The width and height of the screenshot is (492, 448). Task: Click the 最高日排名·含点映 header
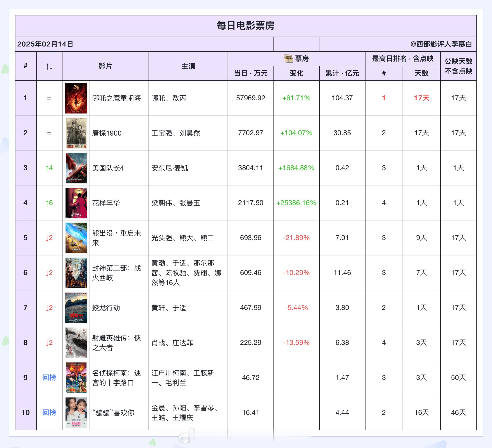click(x=403, y=58)
